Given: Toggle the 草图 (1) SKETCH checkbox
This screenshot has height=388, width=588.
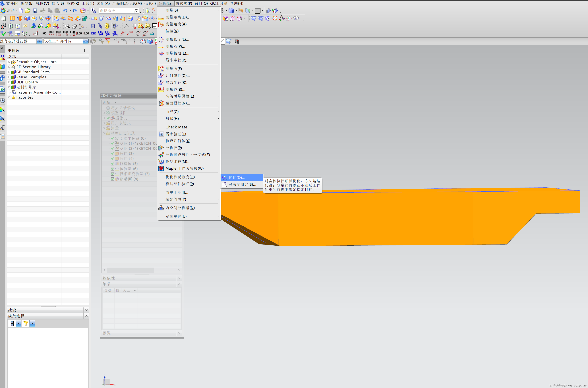Looking at the screenshot, I should click(113, 143).
